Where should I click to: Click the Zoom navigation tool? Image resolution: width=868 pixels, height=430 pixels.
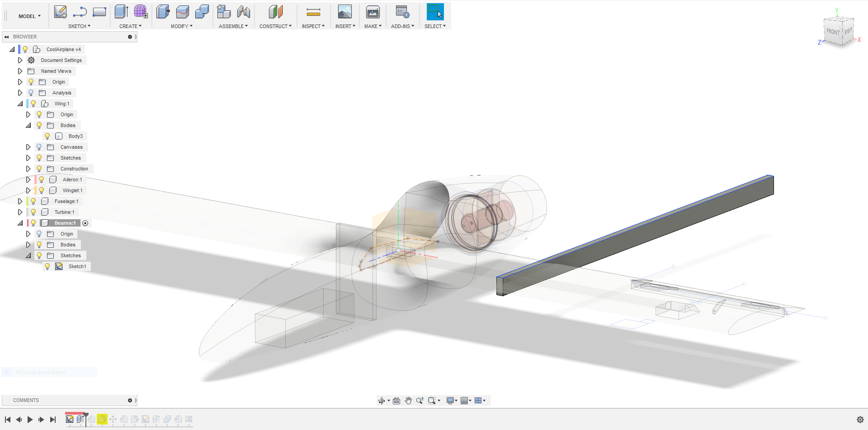tap(420, 401)
